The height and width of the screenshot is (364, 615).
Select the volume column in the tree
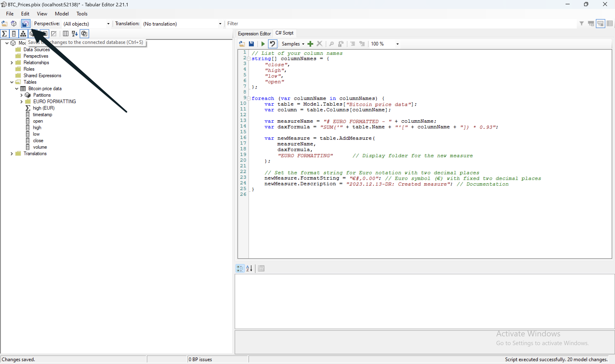point(40,147)
